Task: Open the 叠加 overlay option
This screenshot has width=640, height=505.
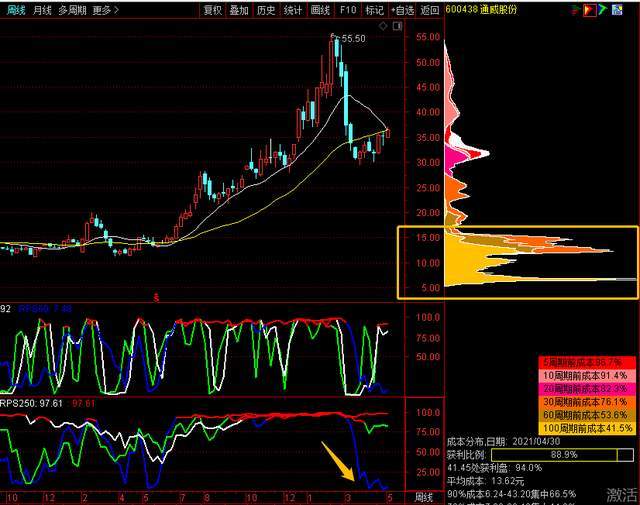Action: (x=239, y=10)
